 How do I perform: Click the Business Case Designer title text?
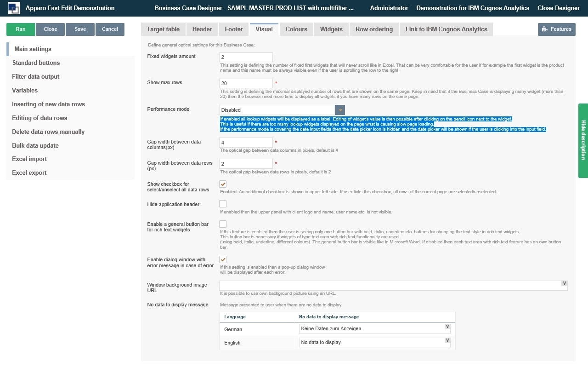click(x=254, y=8)
